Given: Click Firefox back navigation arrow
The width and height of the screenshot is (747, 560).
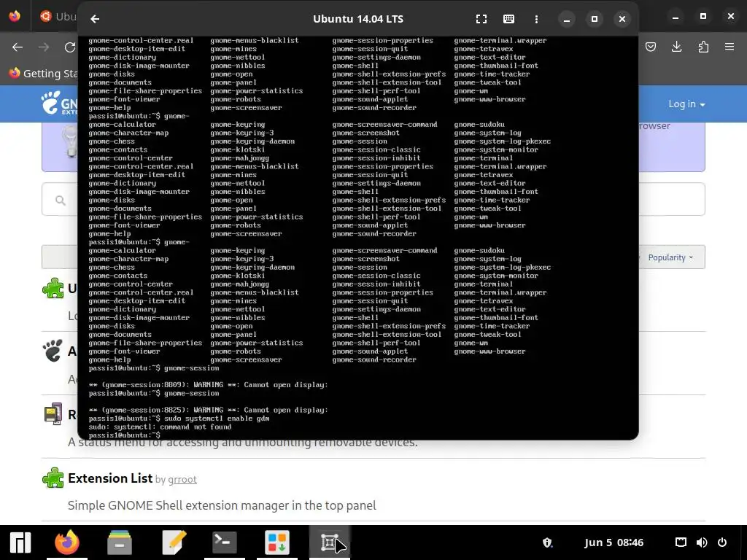Looking at the screenshot, I should tap(18, 47).
